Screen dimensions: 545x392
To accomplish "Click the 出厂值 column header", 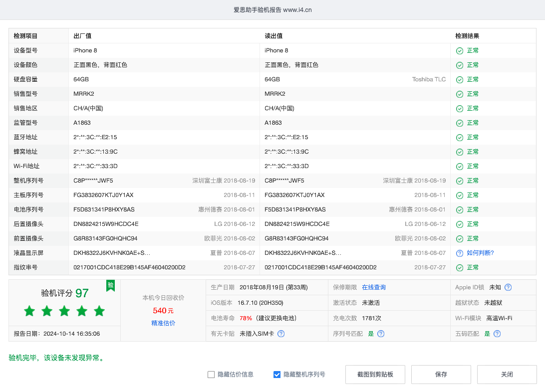I will click(82, 36).
